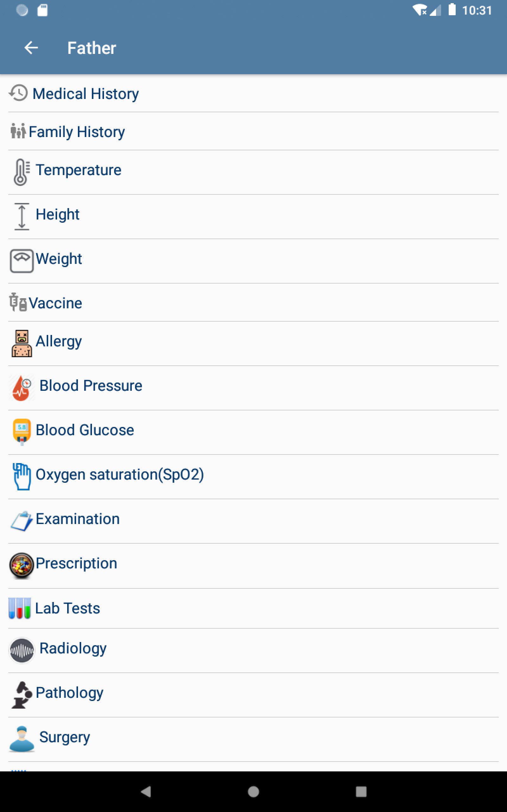Tap the Blood Glucose meter icon
The width and height of the screenshot is (507, 812).
point(22,432)
